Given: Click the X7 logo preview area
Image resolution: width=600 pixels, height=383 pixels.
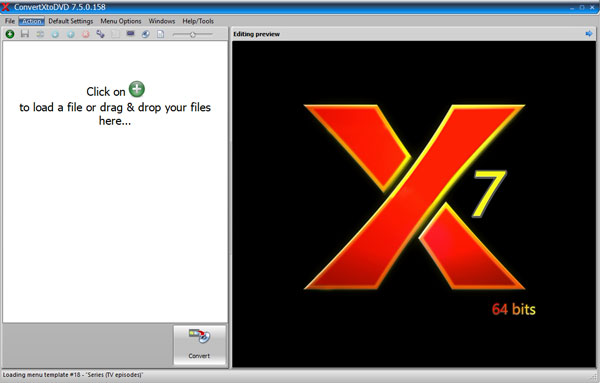Looking at the screenshot, I should 414,204.
